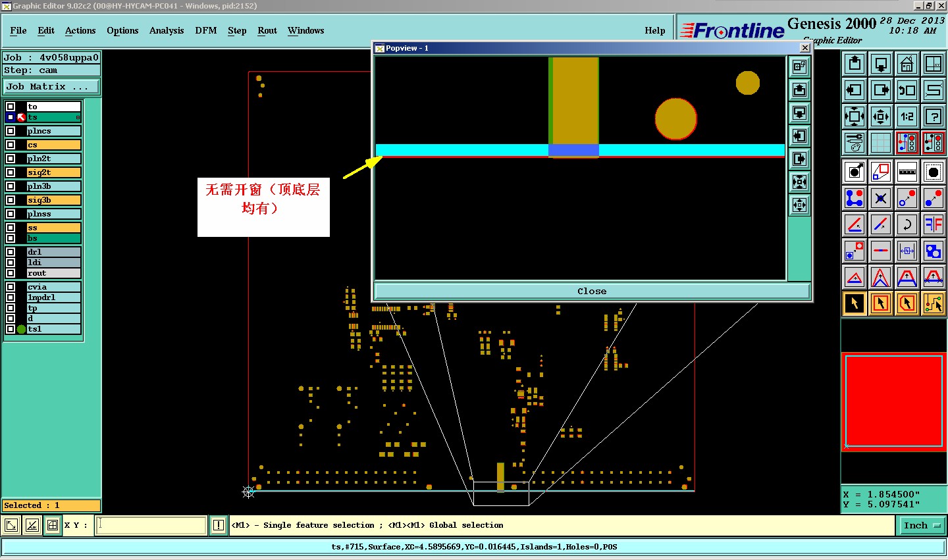Open the DFM menu
Screen dimensions: 948x560
click(206, 30)
